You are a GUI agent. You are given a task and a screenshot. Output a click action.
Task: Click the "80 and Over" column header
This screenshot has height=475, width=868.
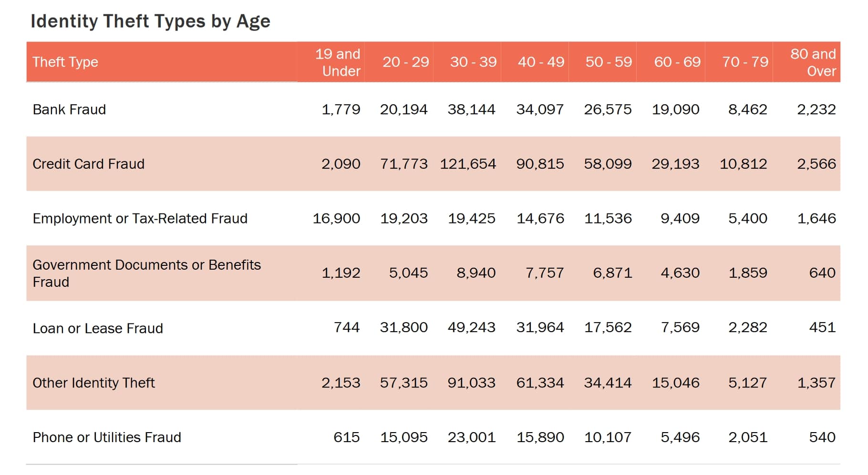(813, 62)
